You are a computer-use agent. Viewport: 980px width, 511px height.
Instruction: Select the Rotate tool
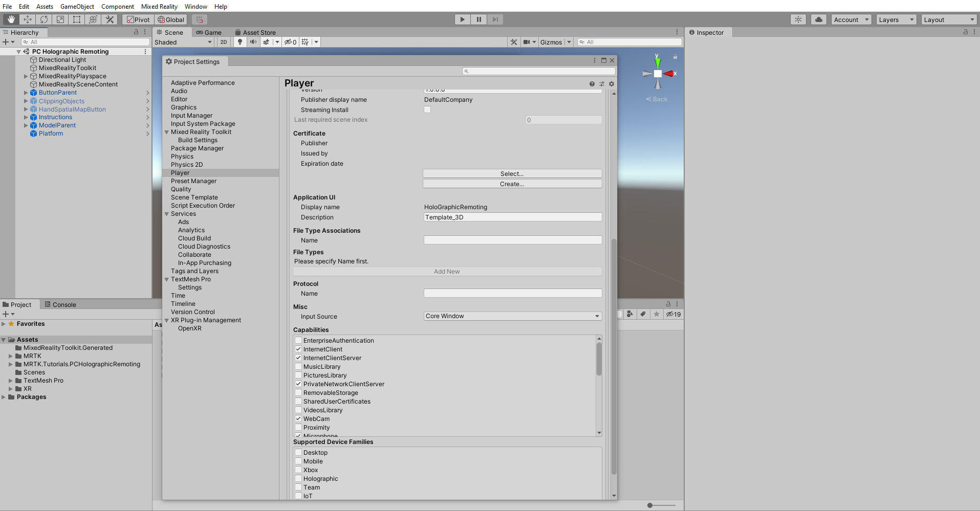pos(44,19)
